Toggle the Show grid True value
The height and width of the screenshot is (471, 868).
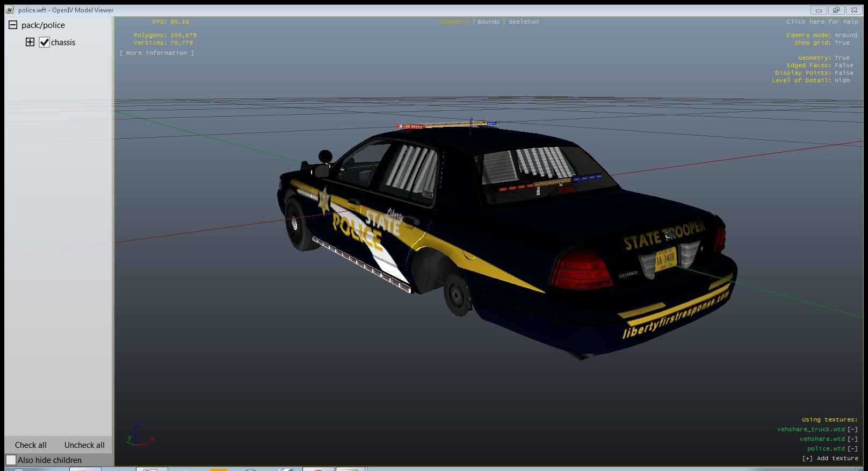pos(842,43)
